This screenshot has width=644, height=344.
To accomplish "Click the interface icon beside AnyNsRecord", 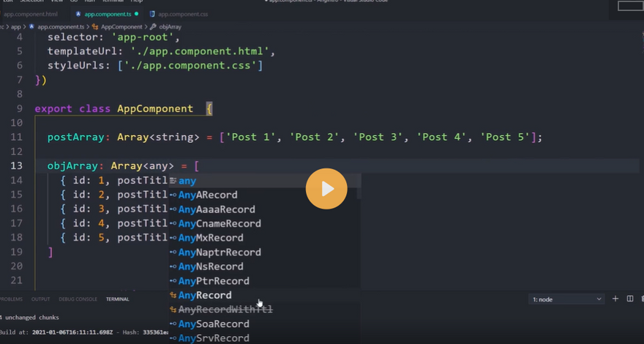I will (x=173, y=266).
